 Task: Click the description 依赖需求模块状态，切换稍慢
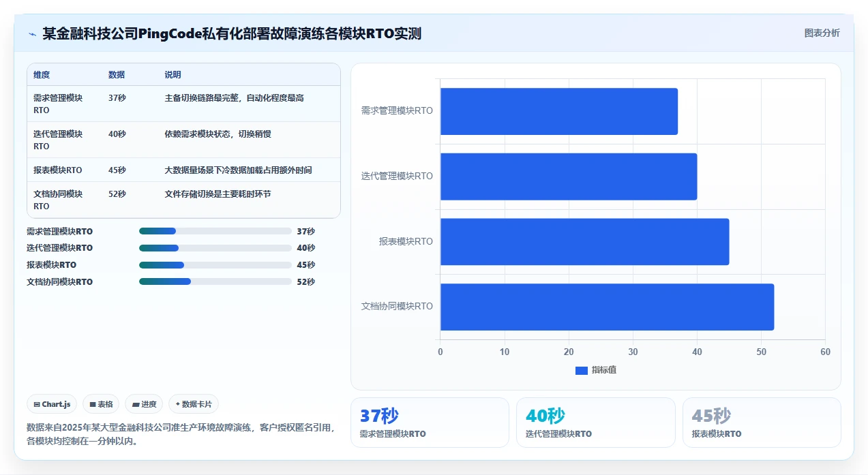218,134
